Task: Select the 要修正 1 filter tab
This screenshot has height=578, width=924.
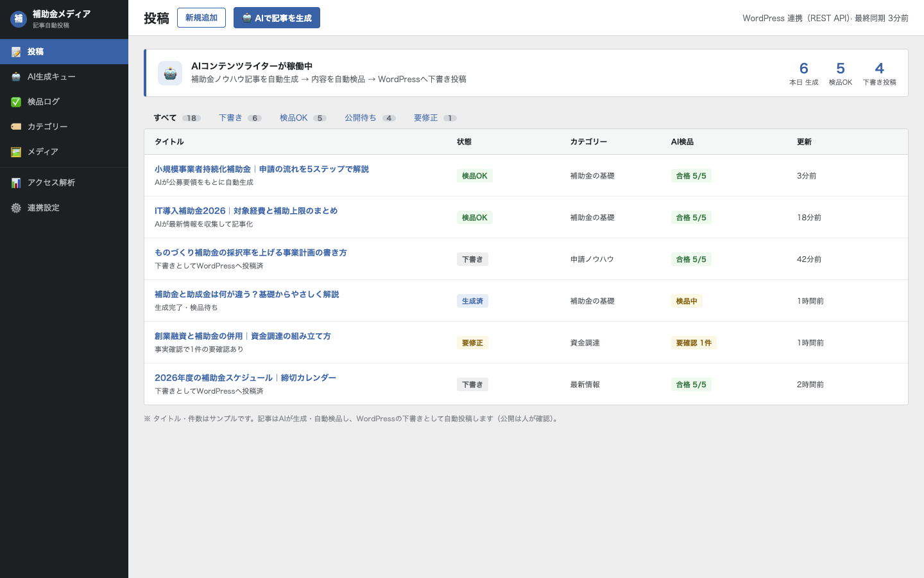Action: (x=435, y=118)
